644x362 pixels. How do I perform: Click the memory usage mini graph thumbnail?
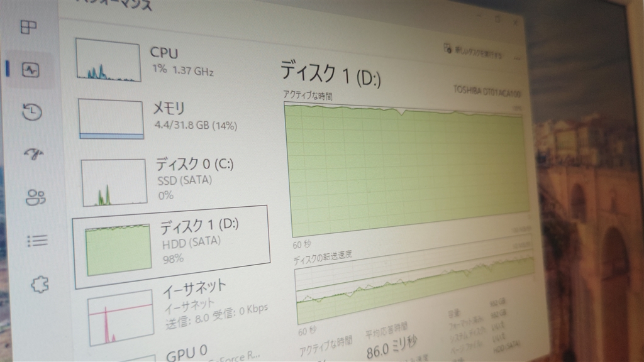click(x=111, y=119)
